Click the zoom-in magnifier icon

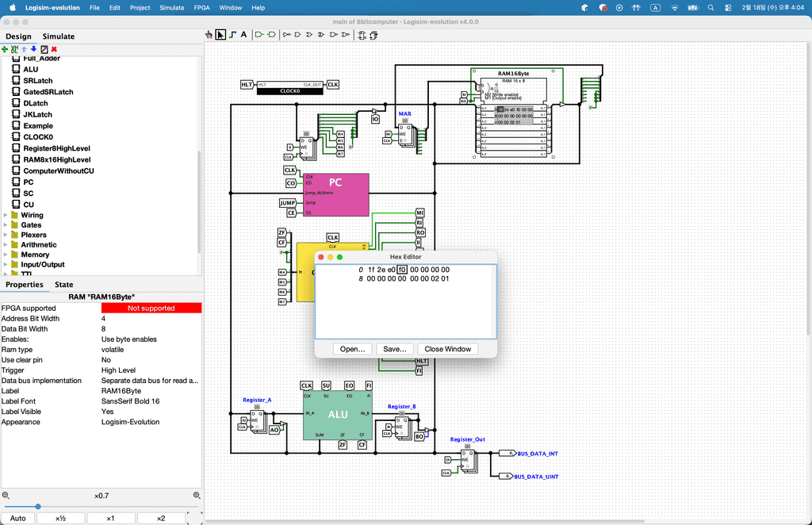click(197, 496)
